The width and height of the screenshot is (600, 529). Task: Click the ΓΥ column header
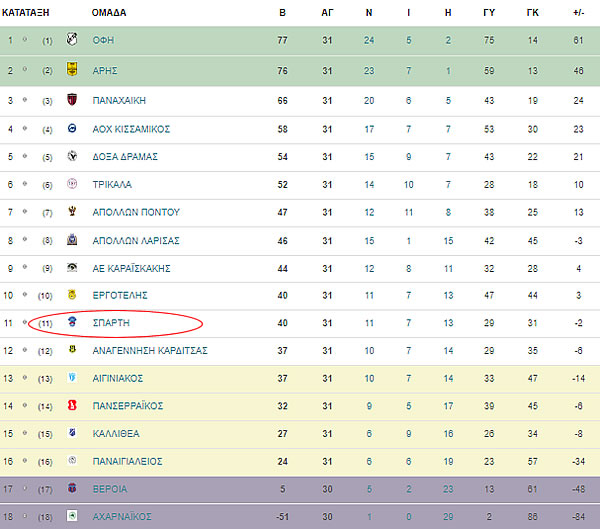tap(489, 13)
